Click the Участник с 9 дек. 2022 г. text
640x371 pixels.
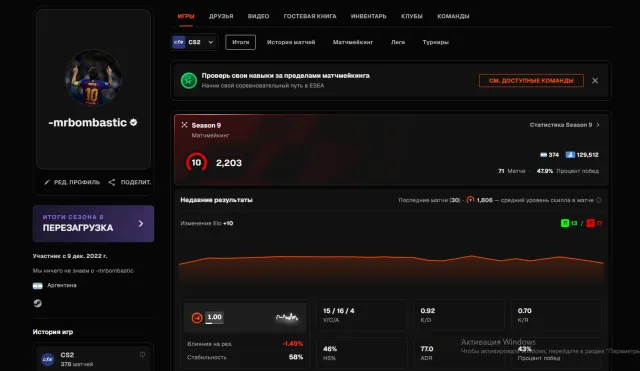pyautogui.click(x=70, y=256)
